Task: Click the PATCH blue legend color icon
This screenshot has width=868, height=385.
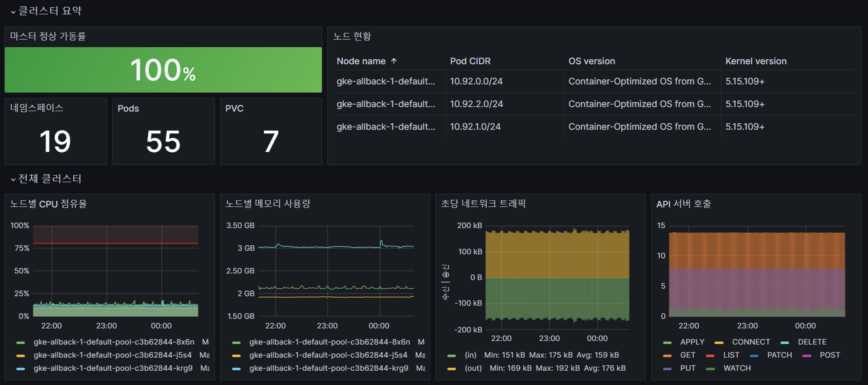Action: click(754, 355)
